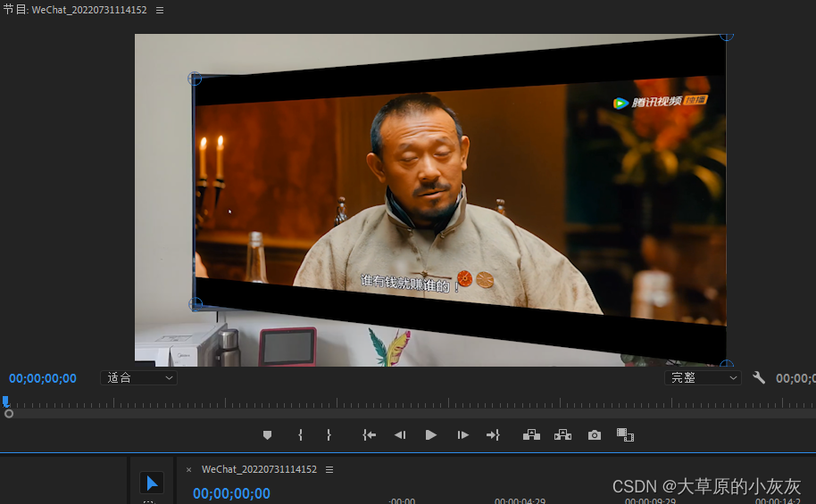Screen dimensions: 816x504
Task: Click the Add Marker button
Action: tap(267, 435)
